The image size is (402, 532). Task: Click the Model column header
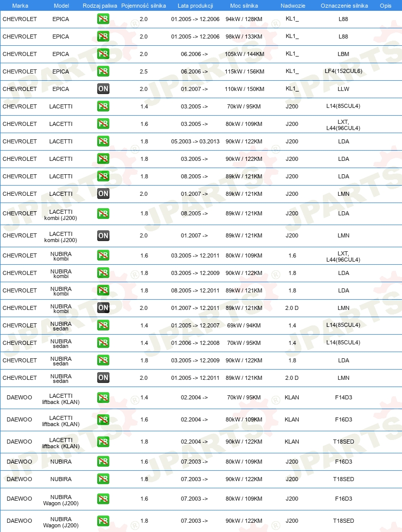point(61,6)
